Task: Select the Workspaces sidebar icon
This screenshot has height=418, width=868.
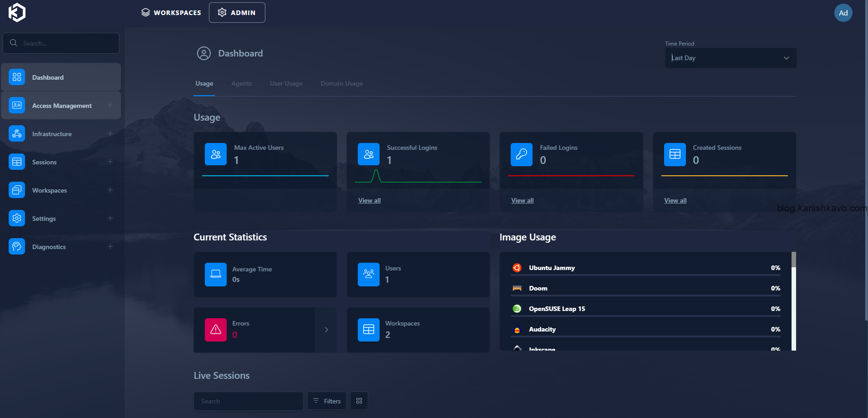Action: pyautogui.click(x=16, y=190)
